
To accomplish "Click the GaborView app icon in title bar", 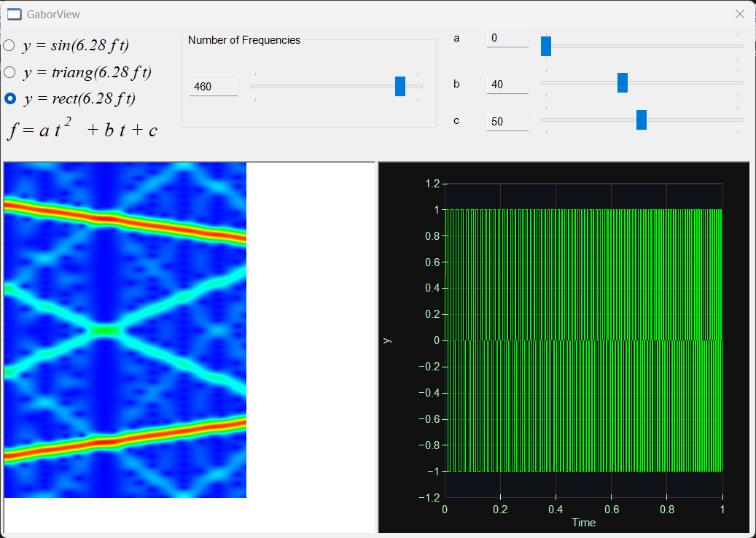I will 15,15.
